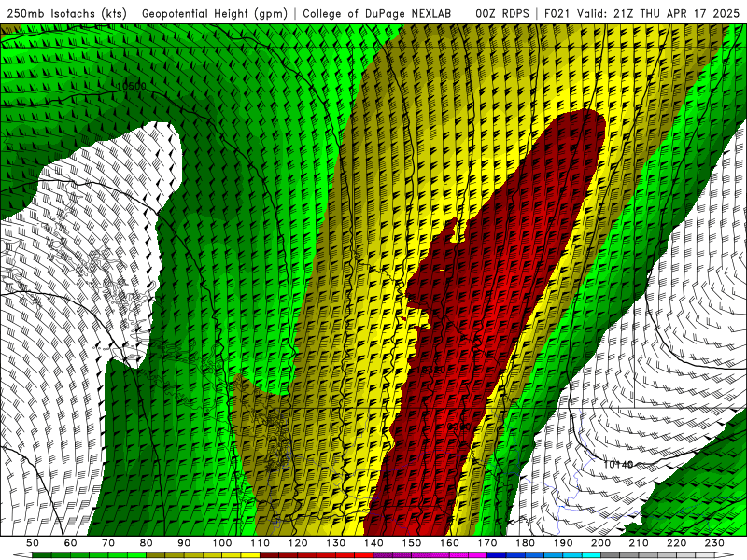Click the colorbar value label 130
The image size is (747, 560).
[x=336, y=543]
